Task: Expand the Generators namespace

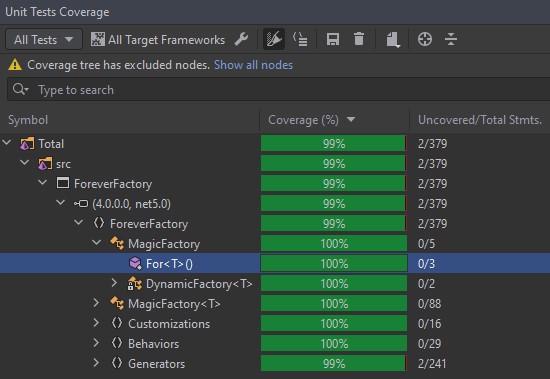Action: [96, 363]
